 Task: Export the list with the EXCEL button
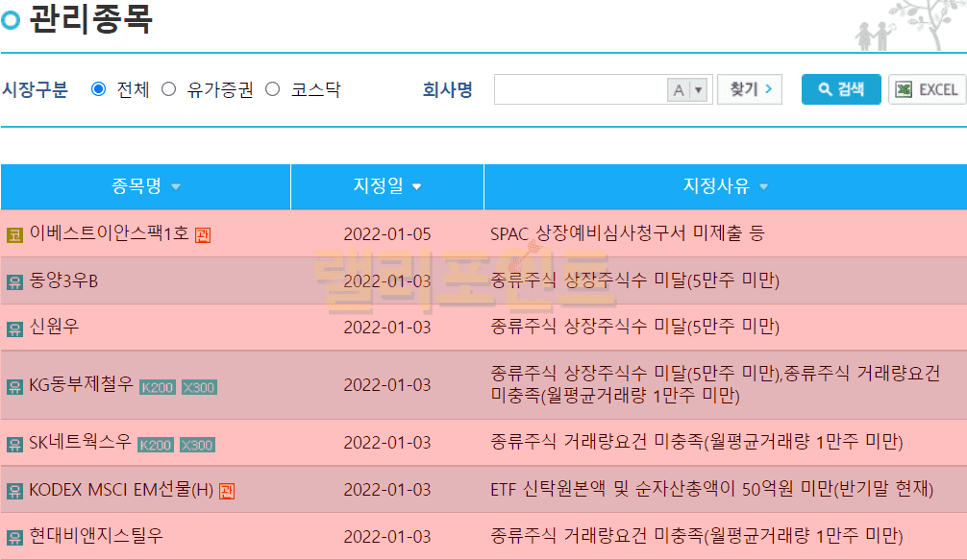(x=927, y=89)
